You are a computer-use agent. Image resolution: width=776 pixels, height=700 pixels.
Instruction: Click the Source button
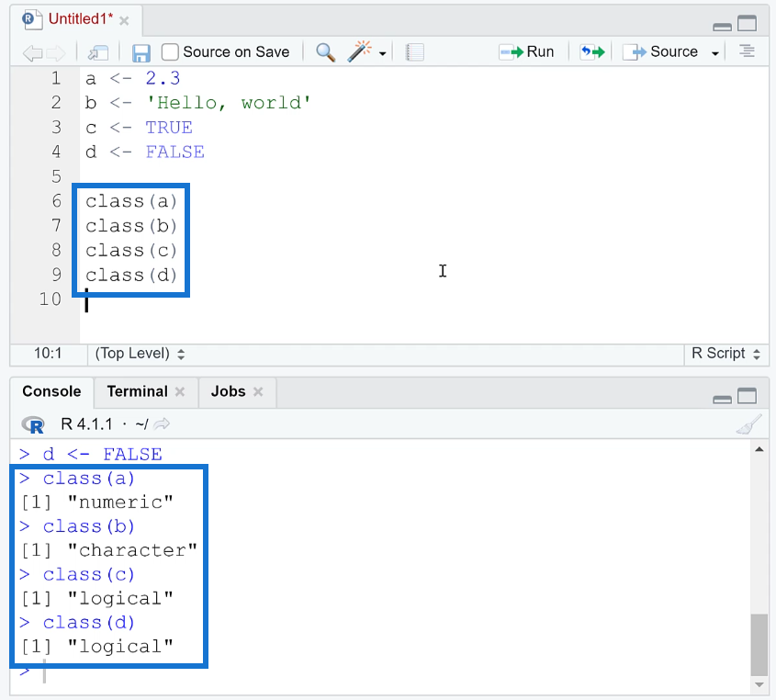[659, 51]
